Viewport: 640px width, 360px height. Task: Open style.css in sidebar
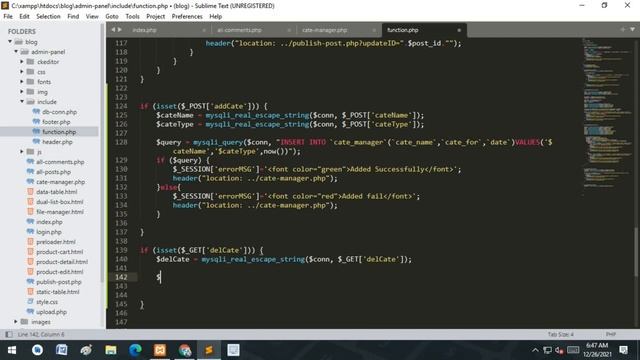(x=47, y=302)
